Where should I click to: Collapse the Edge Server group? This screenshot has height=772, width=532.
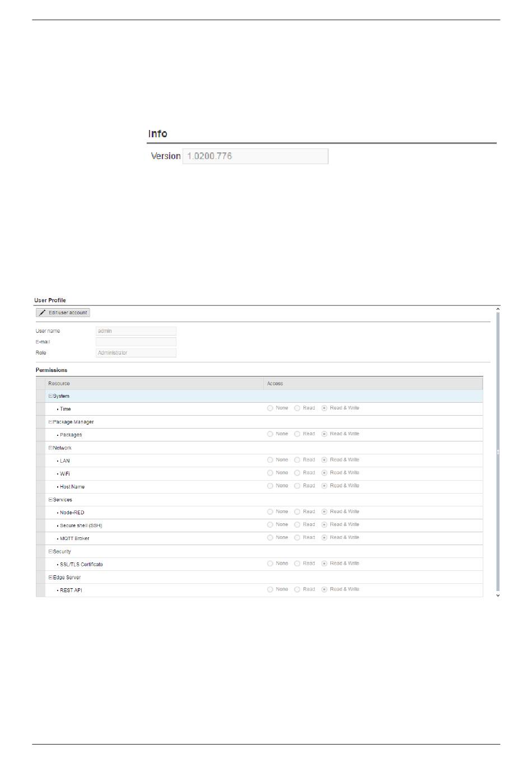(x=50, y=577)
